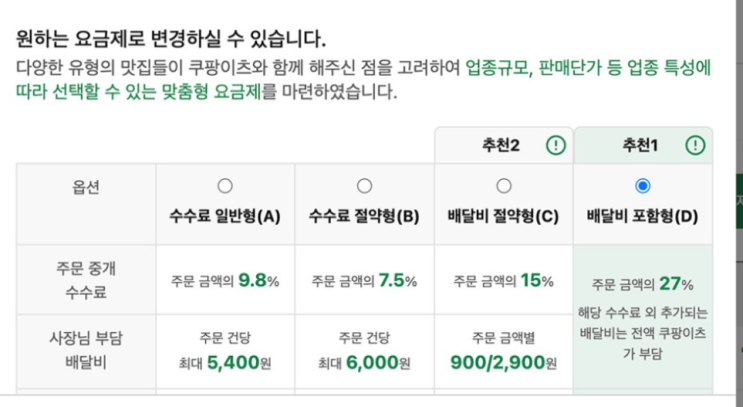
Task: Click the 배달비 절약형(C) plan title
Action: point(503,217)
